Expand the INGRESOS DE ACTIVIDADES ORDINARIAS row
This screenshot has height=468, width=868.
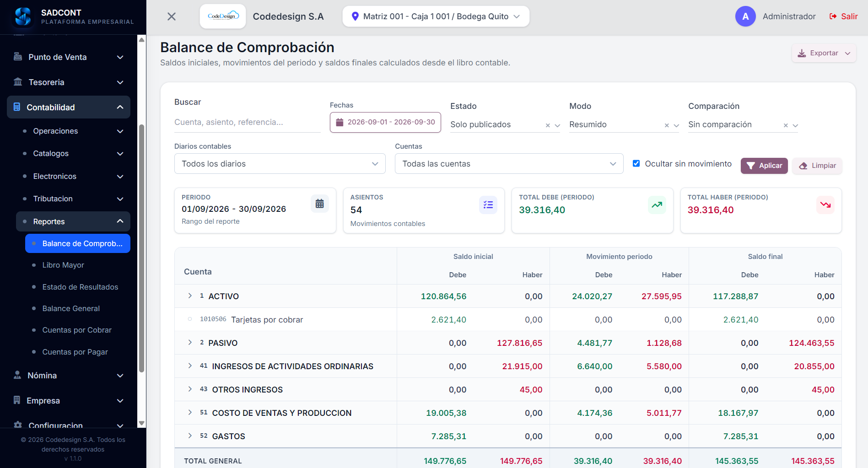tap(190, 366)
